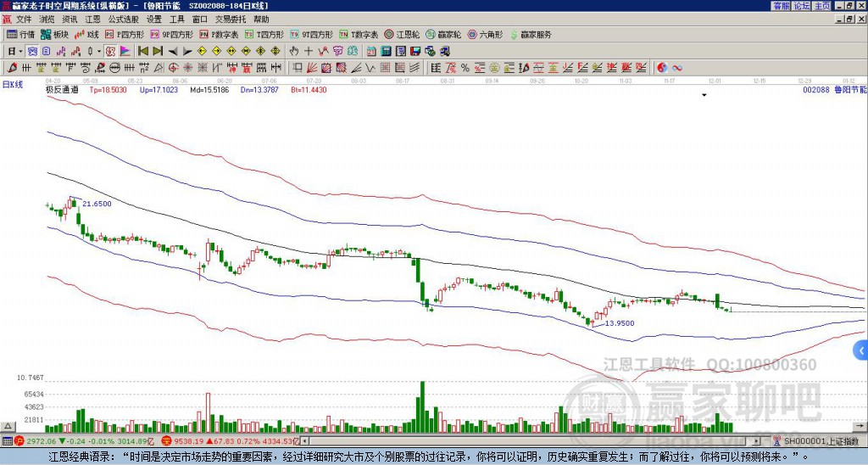This screenshot has height=465, width=868.
Task: Select the percent % line tool
Action: [465, 68]
